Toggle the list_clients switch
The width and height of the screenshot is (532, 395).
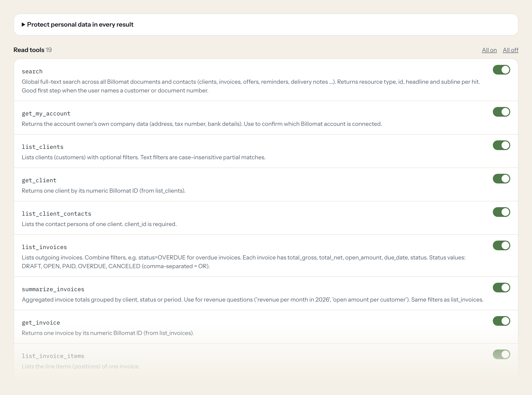click(x=501, y=145)
